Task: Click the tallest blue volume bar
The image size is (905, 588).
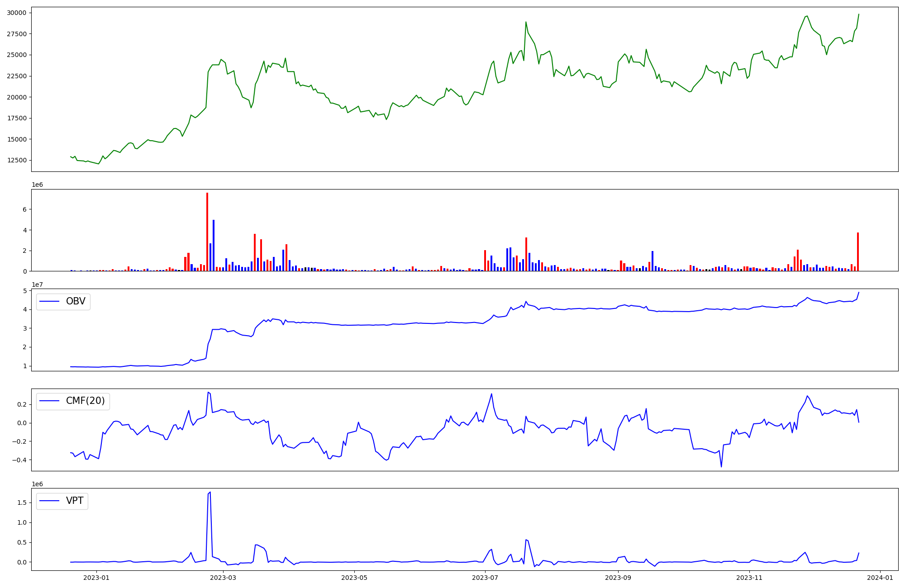Action: [x=214, y=245]
